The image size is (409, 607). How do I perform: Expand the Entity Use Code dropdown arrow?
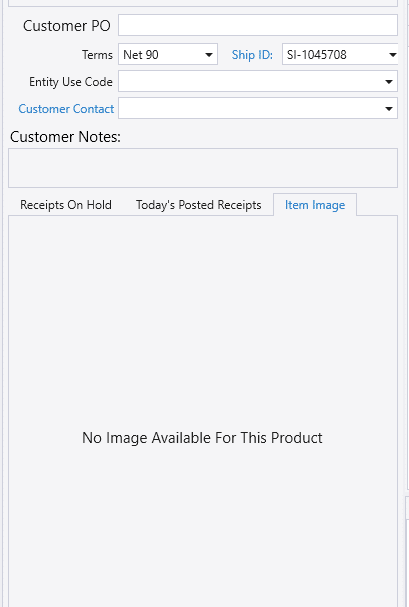(x=389, y=81)
